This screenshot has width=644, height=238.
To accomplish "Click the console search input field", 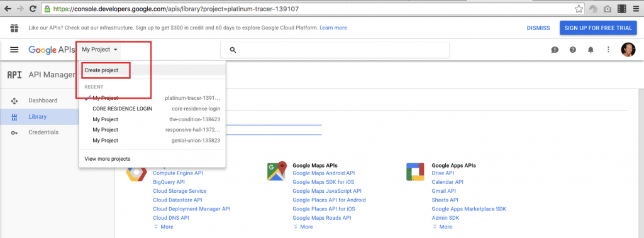I will pyautogui.click(x=335, y=50).
